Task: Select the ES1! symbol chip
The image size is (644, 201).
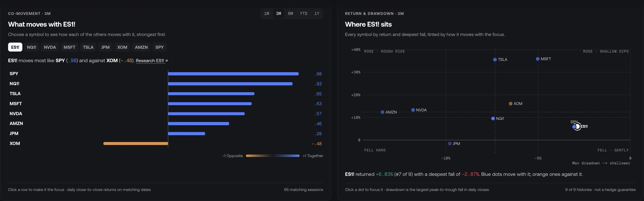Action: [x=15, y=47]
